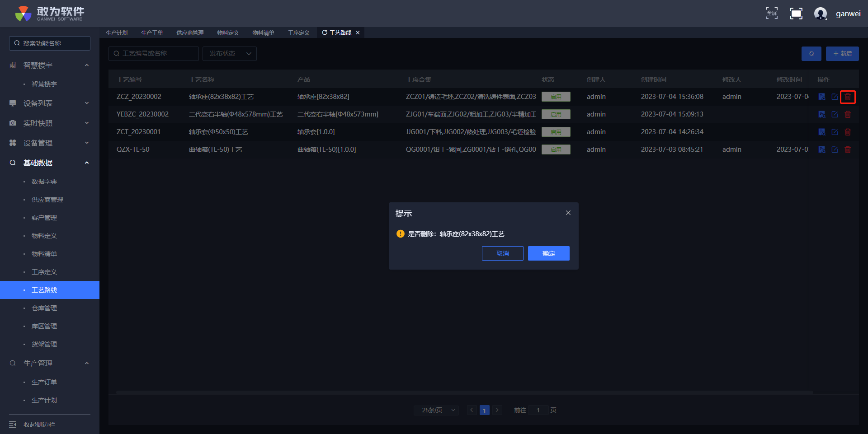The height and width of the screenshot is (434, 868).
Task: Toggle 启用 status tag for ZCZ_20230002
Action: point(556,97)
